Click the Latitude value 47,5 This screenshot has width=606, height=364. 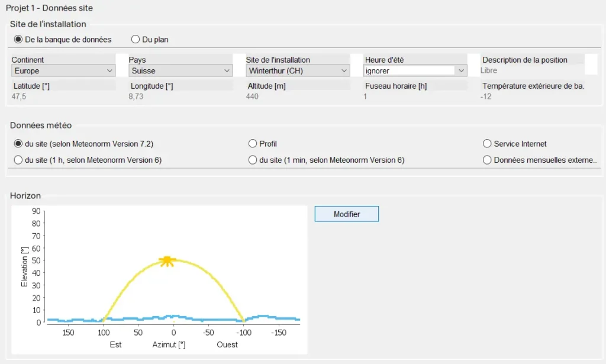[x=21, y=96]
